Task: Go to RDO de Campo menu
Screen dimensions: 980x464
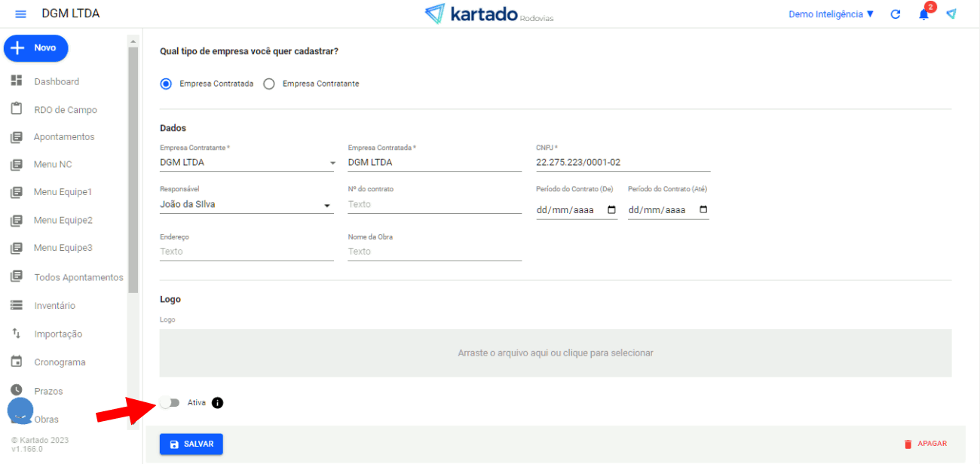Action: click(65, 110)
